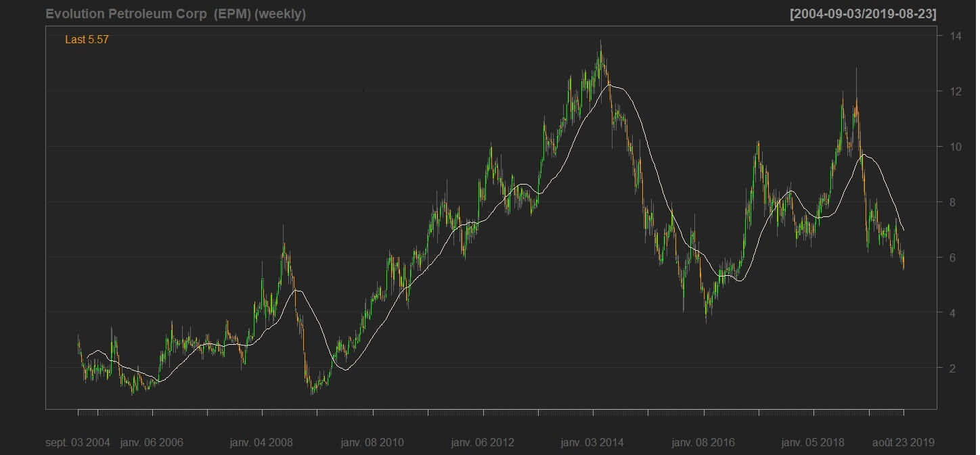Click the janv. 08 2010 axis label
Viewport: 980px width, 455px height.
[x=372, y=443]
